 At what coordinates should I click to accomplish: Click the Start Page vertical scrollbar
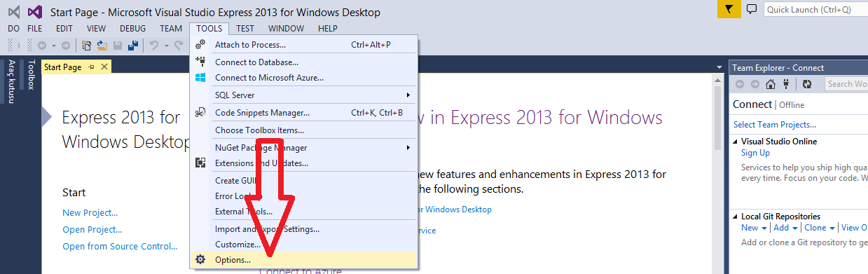718,175
